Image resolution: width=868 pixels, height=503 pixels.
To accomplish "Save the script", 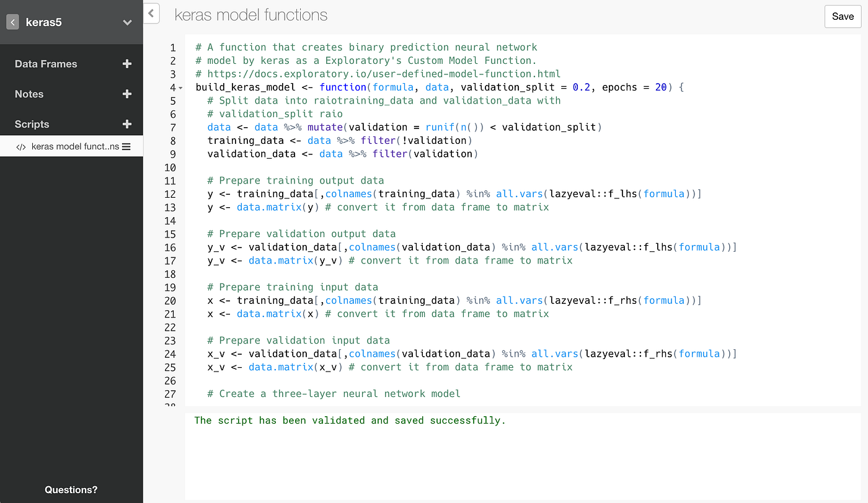I will (842, 17).
